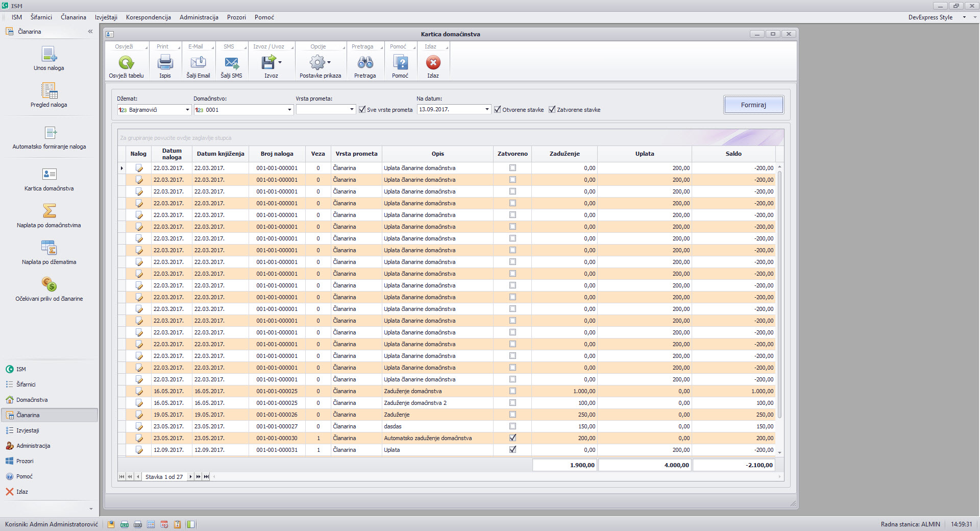Open DevExpress Style dropdown arrow
The height and width of the screenshot is (531, 980).
pos(964,17)
